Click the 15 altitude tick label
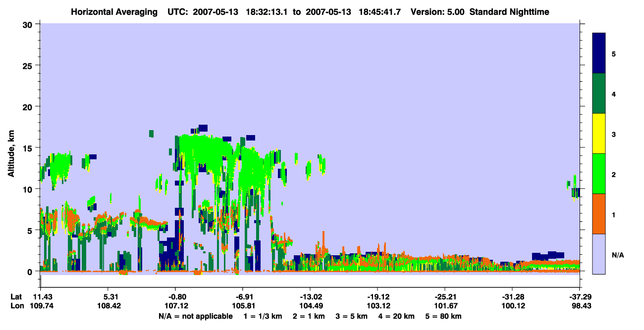The width and height of the screenshot is (644, 330). point(28,147)
